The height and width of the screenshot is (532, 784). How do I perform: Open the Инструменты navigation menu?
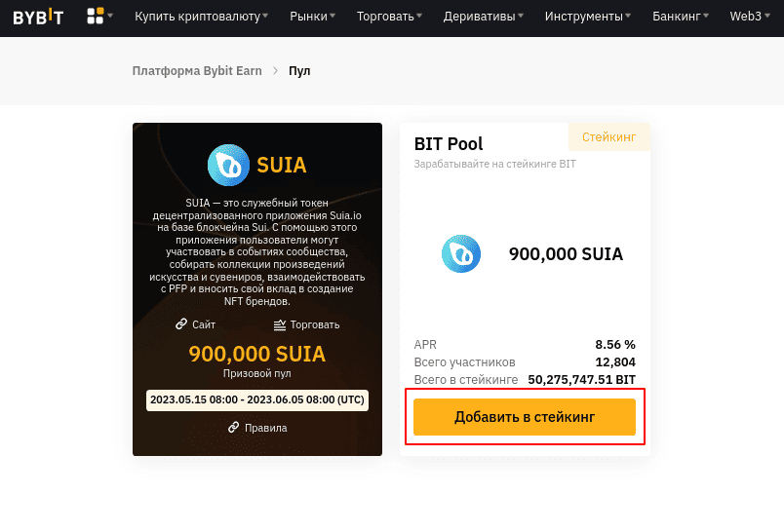pyautogui.click(x=588, y=17)
